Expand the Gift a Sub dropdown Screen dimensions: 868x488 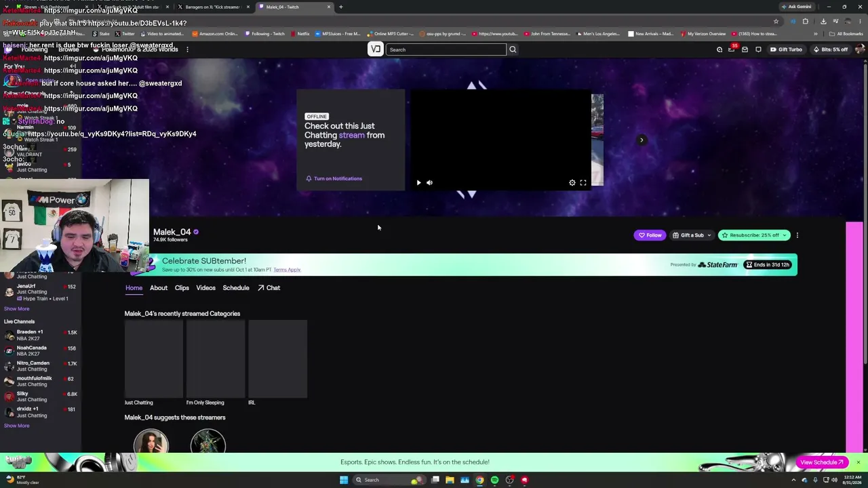tap(691, 235)
